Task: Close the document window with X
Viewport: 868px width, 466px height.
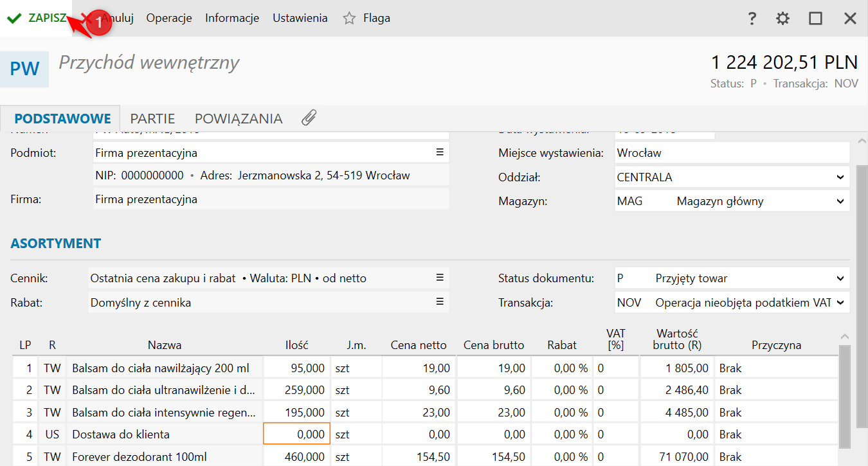Action: point(850,19)
